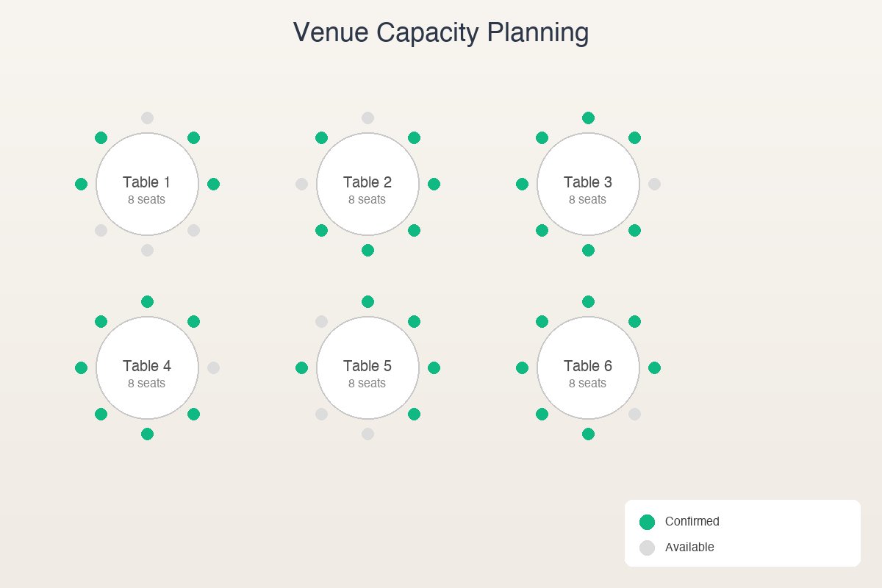Click the Venue Capacity Planning title

441,33
